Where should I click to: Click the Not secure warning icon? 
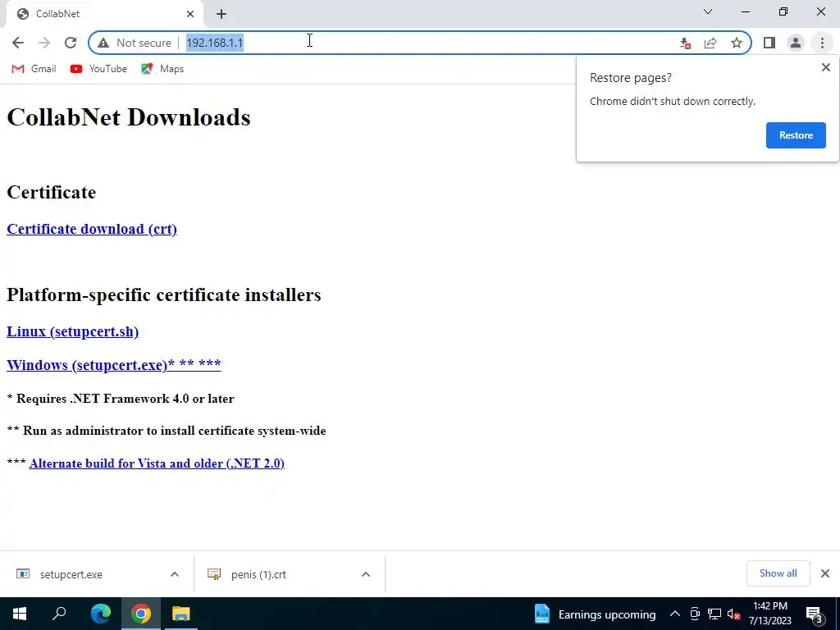coord(103,43)
